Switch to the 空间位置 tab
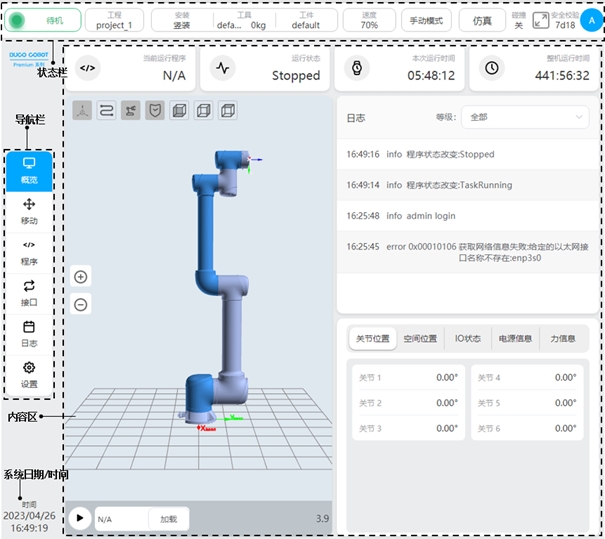 click(420, 338)
